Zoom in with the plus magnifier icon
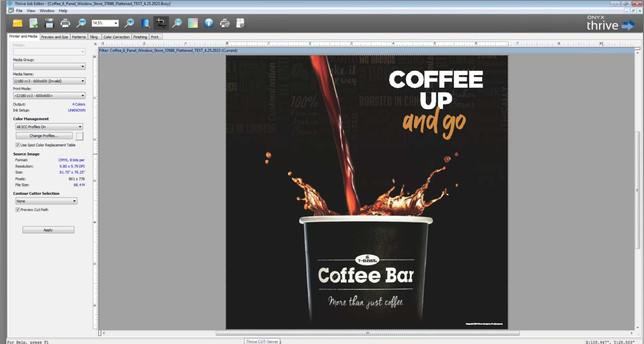This screenshot has width=644, height=344. tap(129, 23)
